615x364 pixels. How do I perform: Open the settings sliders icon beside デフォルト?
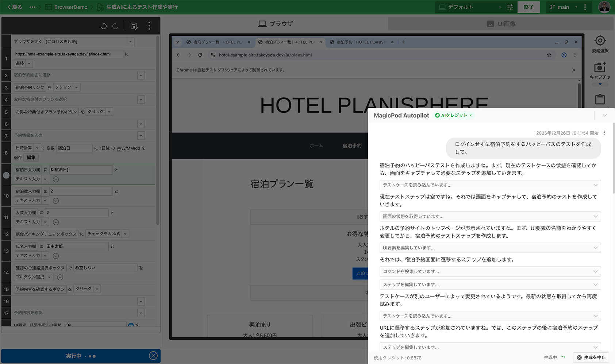pos(510,7)
